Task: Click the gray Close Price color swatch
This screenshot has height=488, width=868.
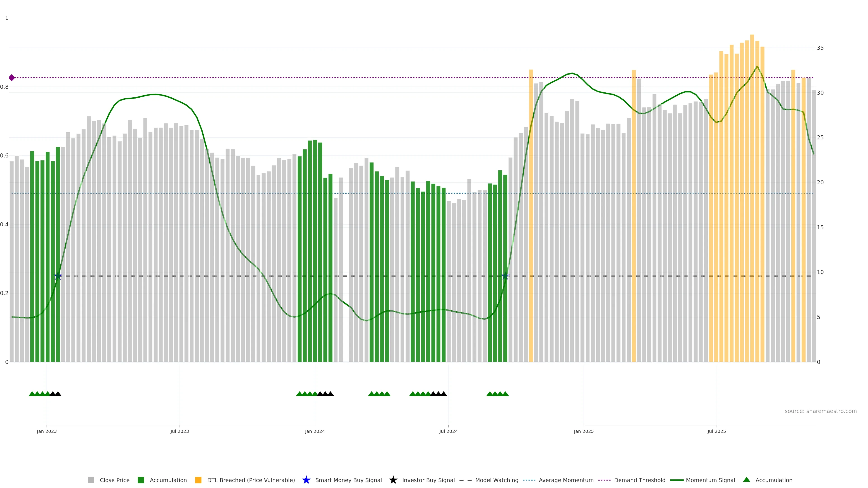Action: [91, 480]
